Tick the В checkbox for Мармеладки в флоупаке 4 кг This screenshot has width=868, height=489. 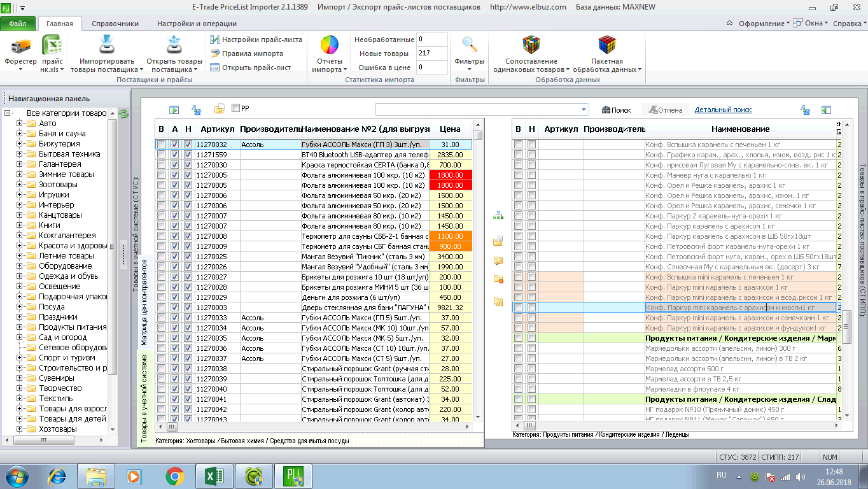(x=519, y=389)
